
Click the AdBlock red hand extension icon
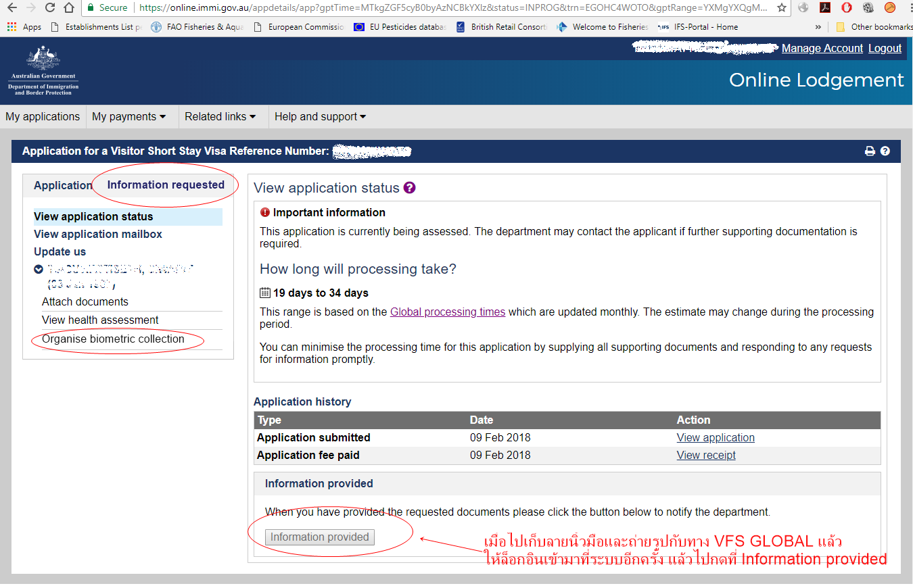(846, 8)
